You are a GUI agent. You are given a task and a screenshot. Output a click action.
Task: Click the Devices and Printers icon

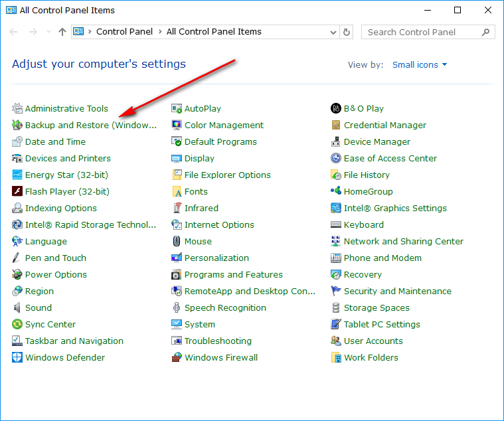tap(17, 159)
